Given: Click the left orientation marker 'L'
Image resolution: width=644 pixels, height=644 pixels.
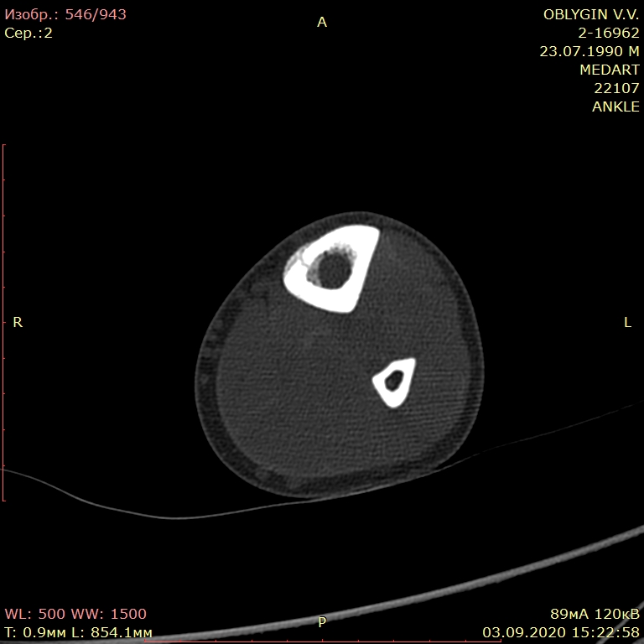Looking at the screenshot, I should 627,322.
